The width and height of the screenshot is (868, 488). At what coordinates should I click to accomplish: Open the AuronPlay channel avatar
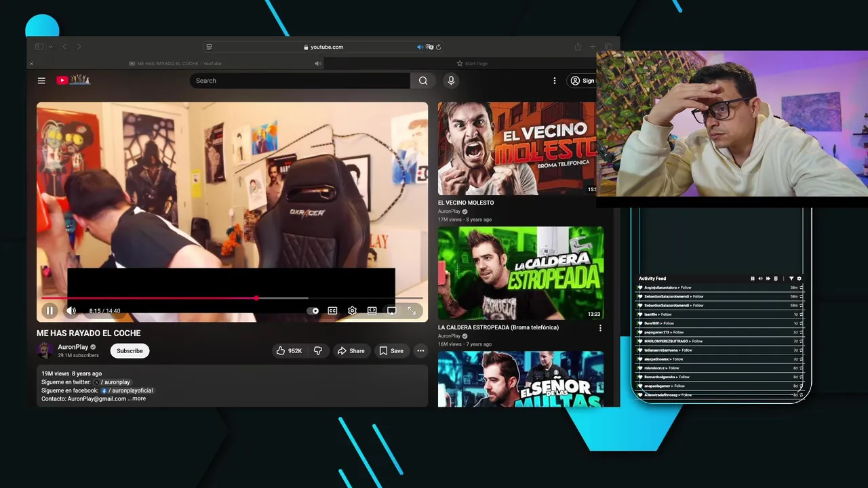pyautogui.click(x=45, y=350)
